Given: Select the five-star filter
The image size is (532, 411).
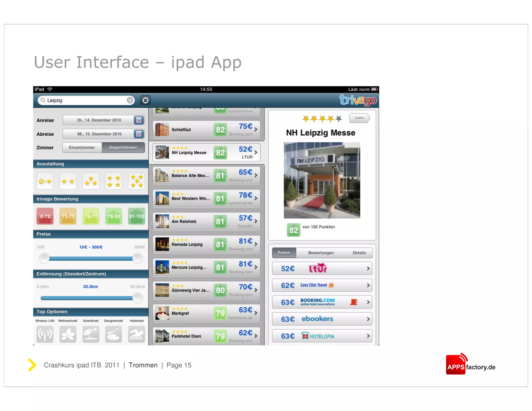Looking at the screenshot, I should [x=137, y=181].
